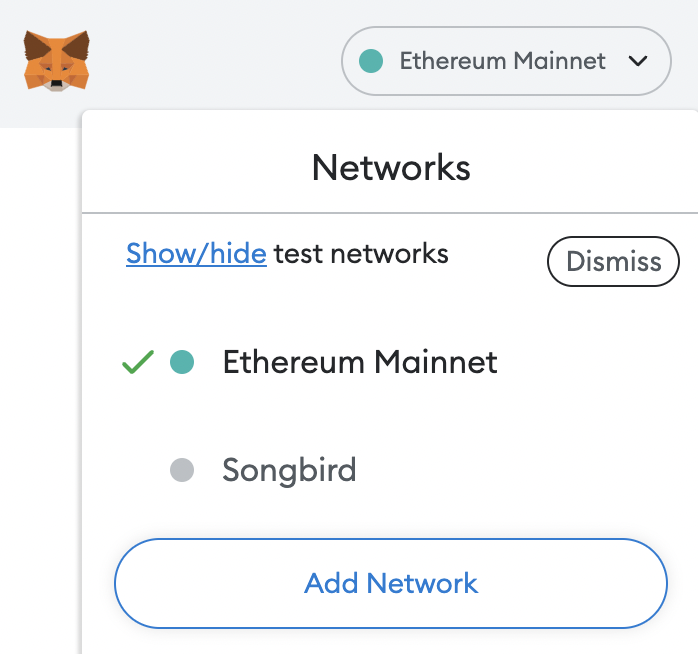Viewport: 698px width, 654px height.
Task: Click the white area left of the Networks panel
Action: click(x=40, y=400)
